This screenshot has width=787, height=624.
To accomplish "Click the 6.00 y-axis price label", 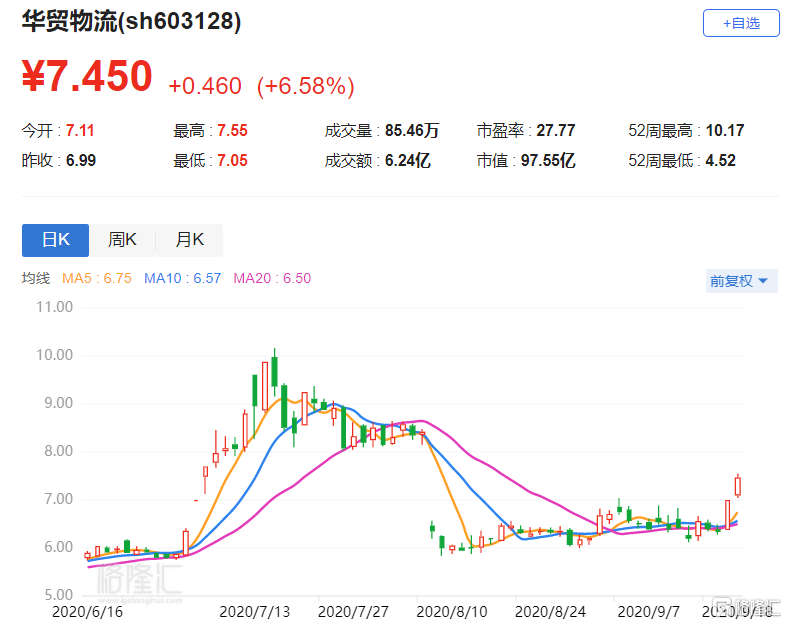I will point(58,547).
